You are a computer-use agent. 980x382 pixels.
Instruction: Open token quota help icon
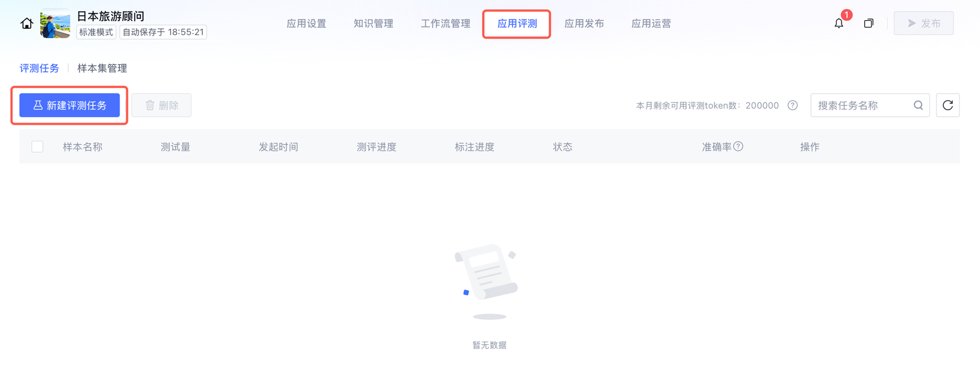793,105
